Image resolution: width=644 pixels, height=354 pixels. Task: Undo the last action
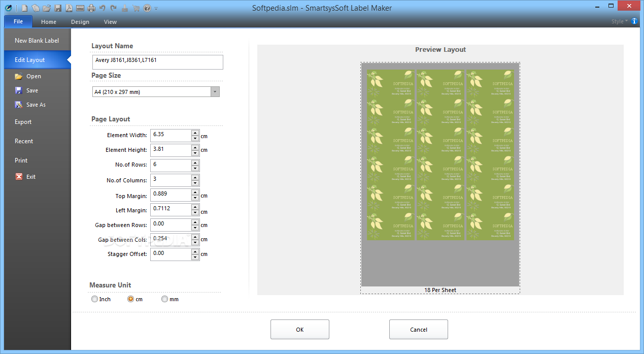coord(103,8)
